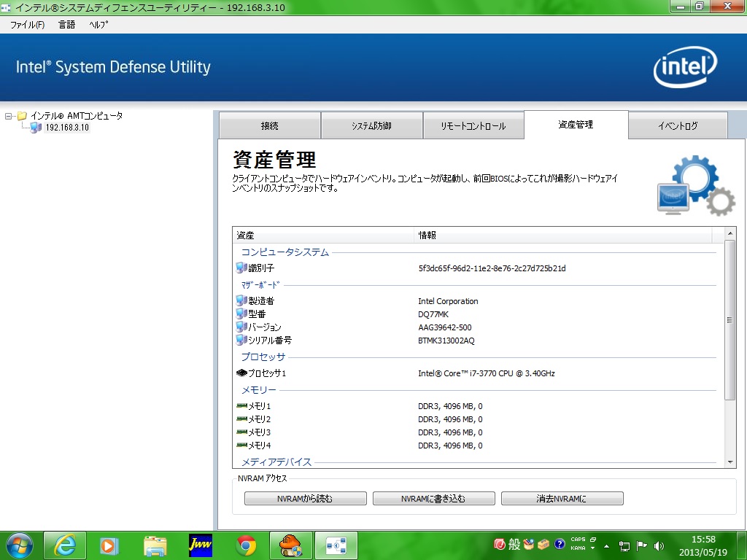Click the マザーボード group header

(260, 285)
